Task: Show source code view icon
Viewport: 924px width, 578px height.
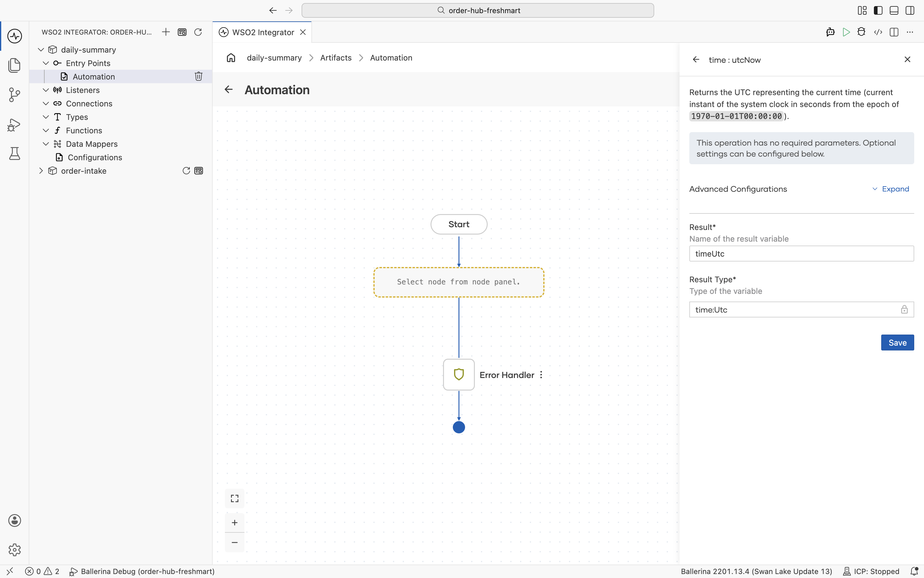Action: [878, 32]
